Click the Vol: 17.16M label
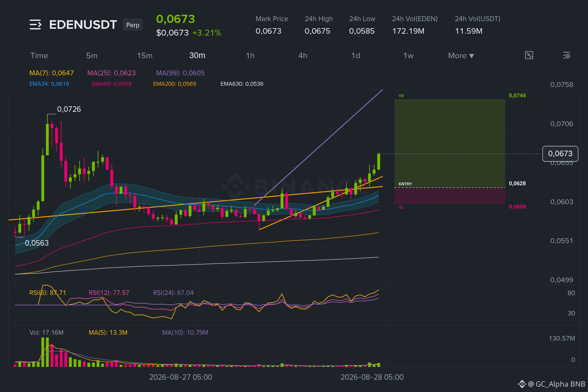The image size is (588, 392). 47,333
